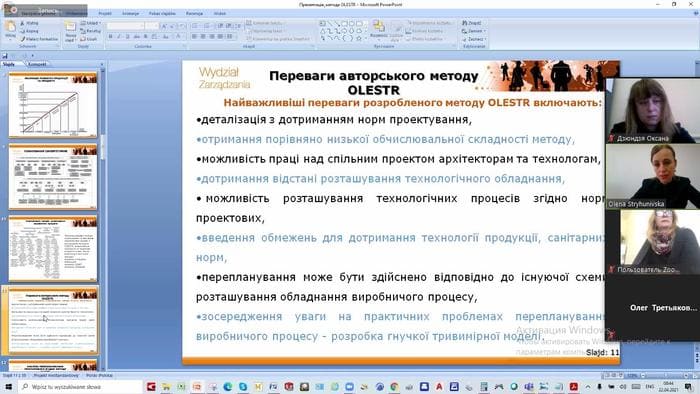Toggle underline formatting
The width and height of the screenshot is (700, 394).
(x=128, y=37)
